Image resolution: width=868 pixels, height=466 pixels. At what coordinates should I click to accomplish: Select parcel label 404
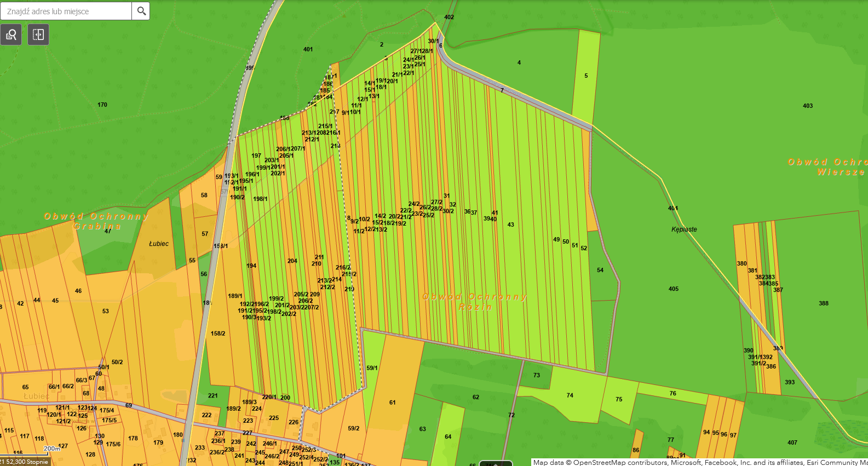[x=673, y=208]
